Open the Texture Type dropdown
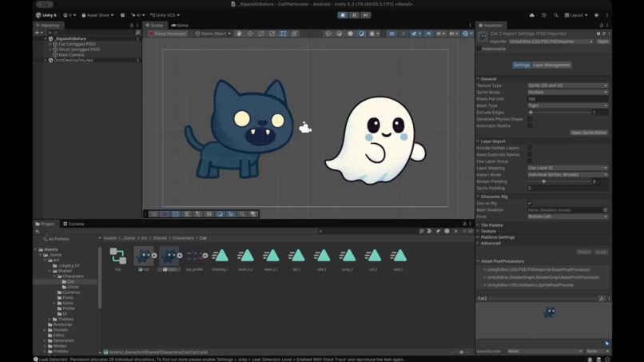The image size is (644, 362). [567, 86]
